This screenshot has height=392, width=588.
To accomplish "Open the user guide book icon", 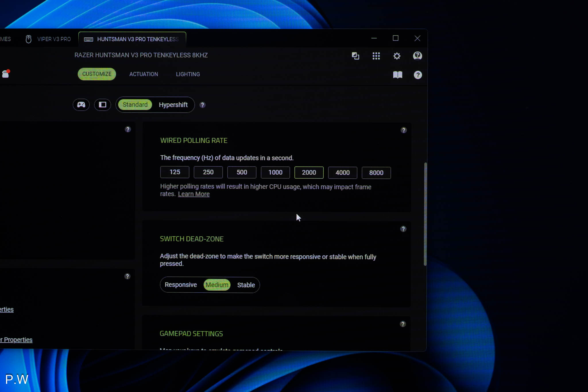I will [398, 75].
